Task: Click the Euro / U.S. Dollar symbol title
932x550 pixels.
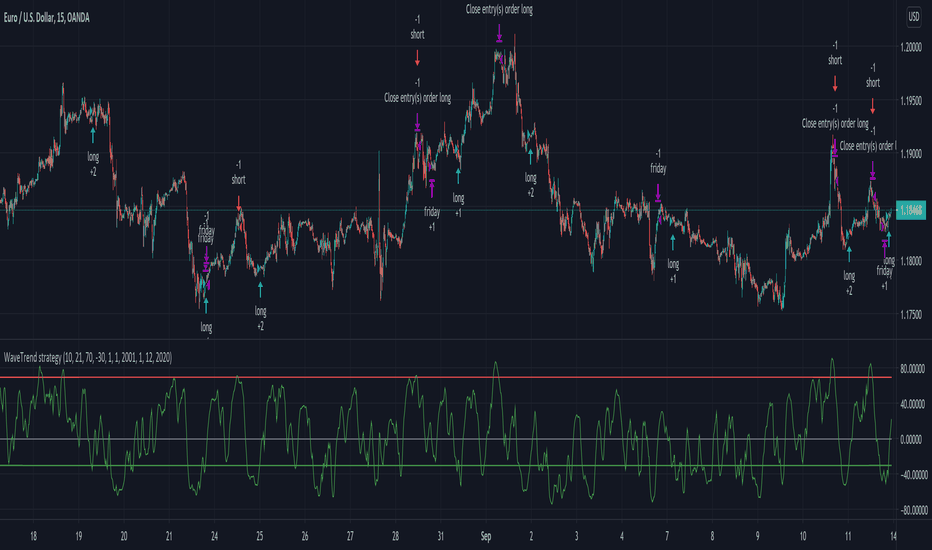Action: click(46, 18)
